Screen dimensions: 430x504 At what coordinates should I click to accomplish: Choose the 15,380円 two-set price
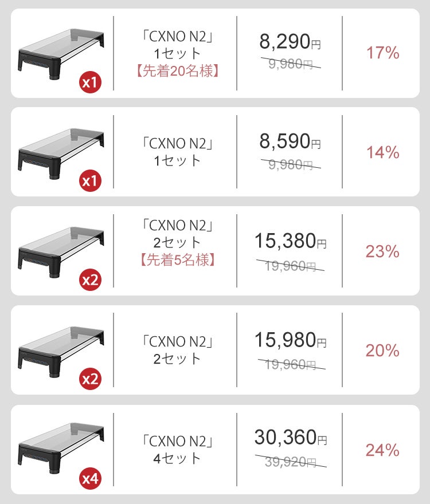[x=290, y=241]
